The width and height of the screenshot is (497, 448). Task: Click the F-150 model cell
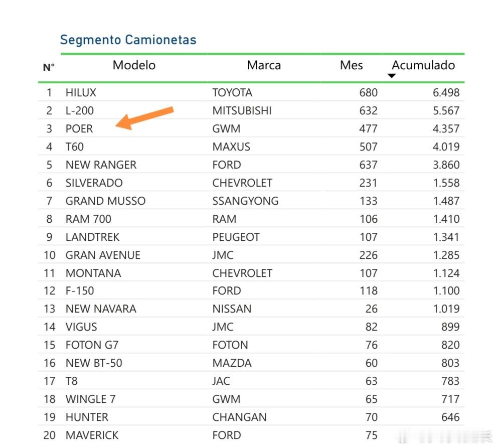point(80,291)
